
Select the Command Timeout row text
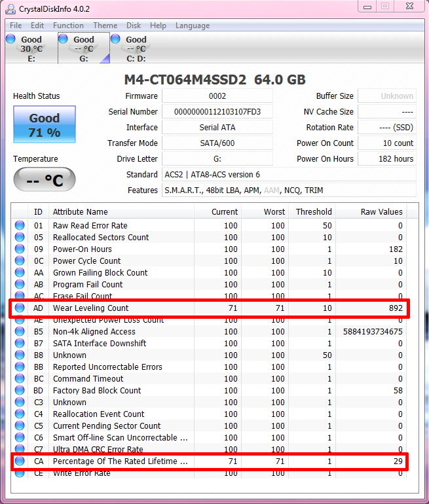point(88,378)
